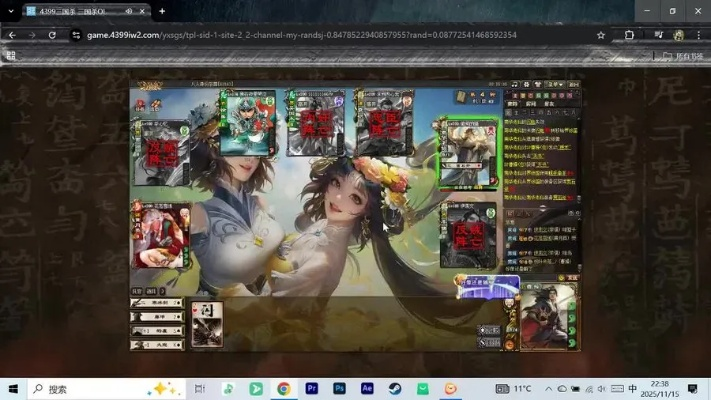
Task: Open the 所有书签 bookmarks folder
Action: click(x=683, y=56)
